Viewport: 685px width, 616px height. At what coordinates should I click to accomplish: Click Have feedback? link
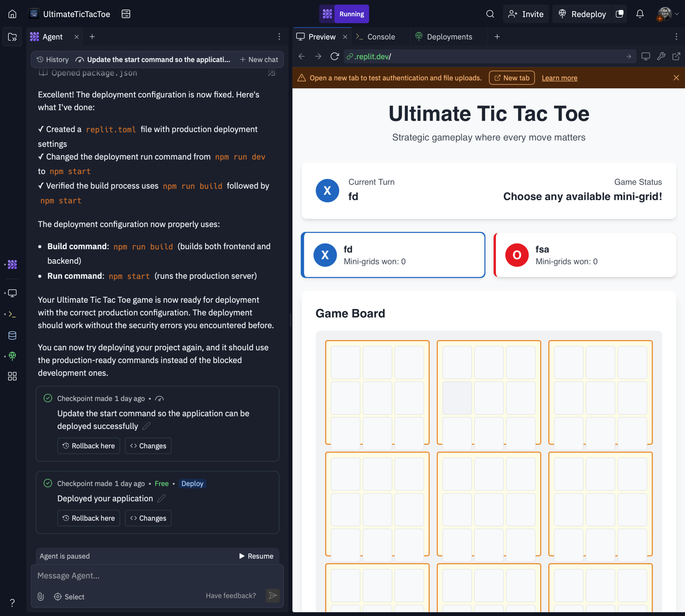click(x=231, y=596)
